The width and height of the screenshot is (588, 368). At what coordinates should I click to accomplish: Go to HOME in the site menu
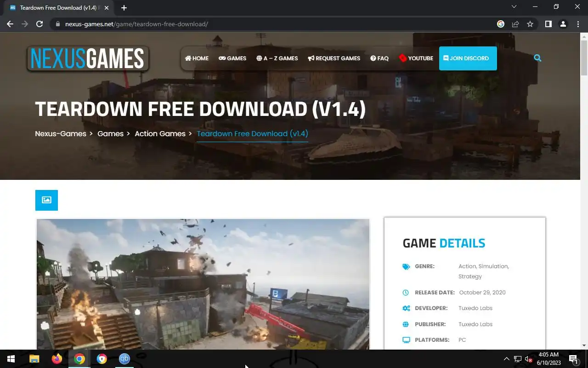[197, 58]
